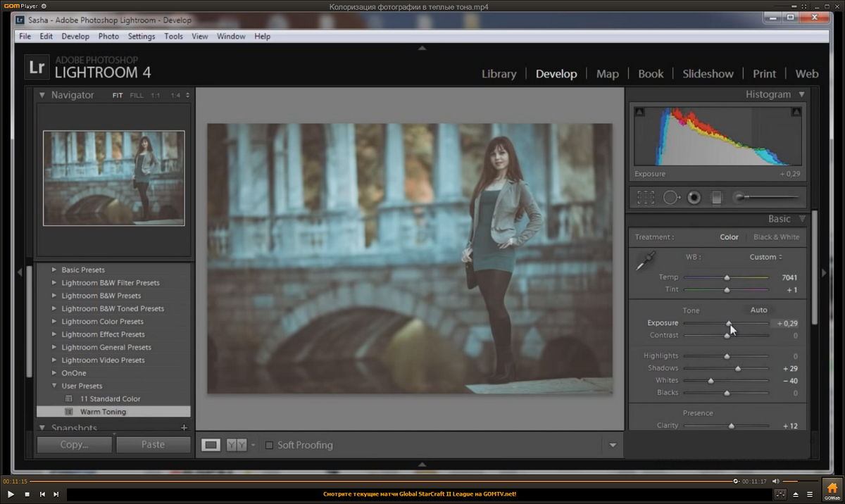Open the Photo menu
Viewport: 845px width, 504px height.
[108, 37]
